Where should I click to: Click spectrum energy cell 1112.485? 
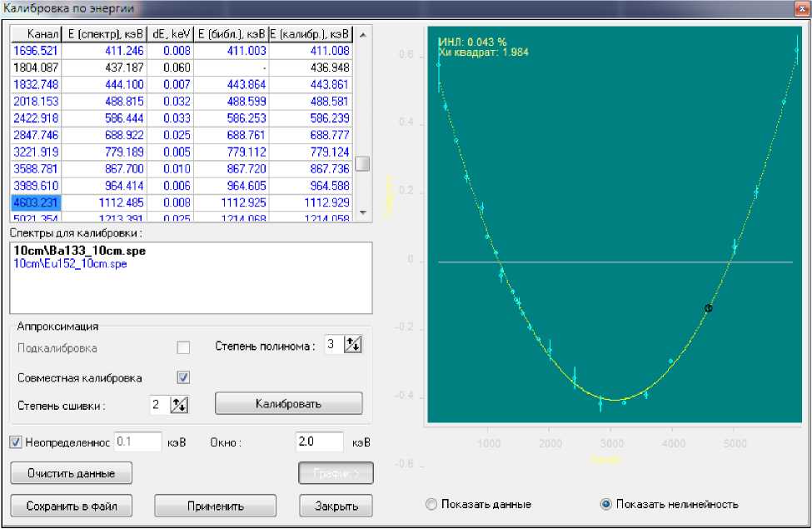tap(105, 202)
